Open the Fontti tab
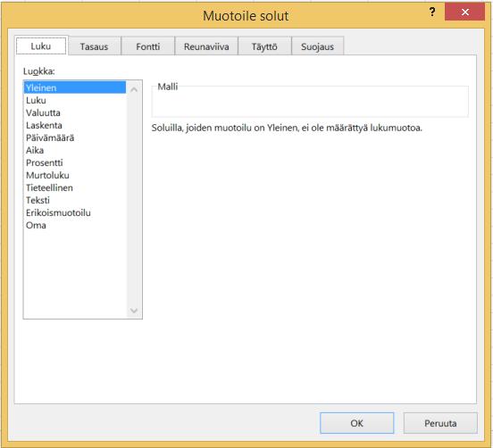 pos(147,46)
